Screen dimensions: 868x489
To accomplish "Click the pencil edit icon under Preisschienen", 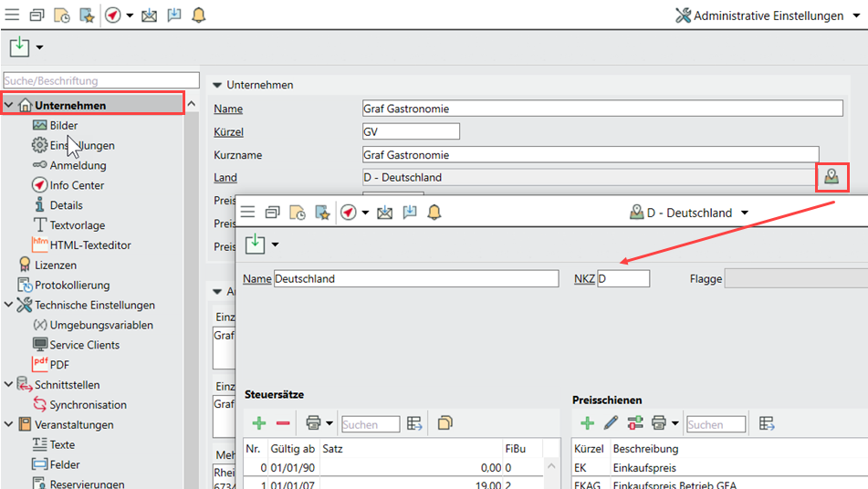I will (611, 423).
